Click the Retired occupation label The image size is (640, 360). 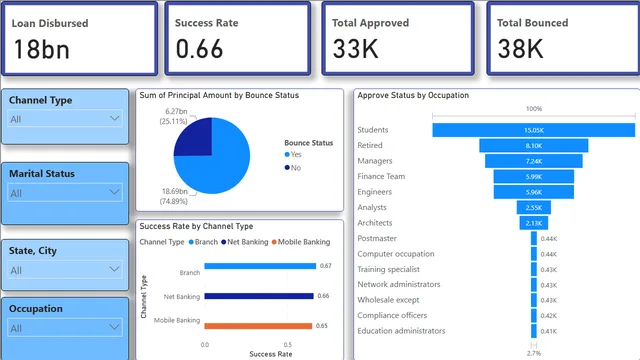coord(370,145)
